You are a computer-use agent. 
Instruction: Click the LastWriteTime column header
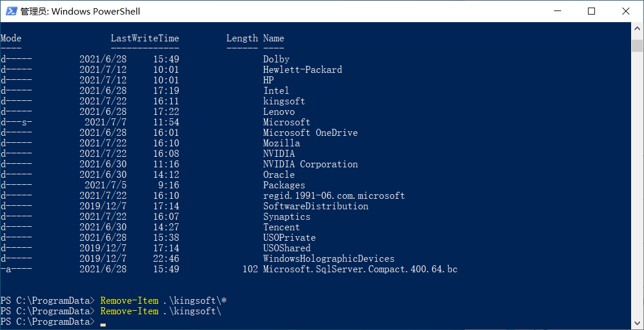(145, 38)
